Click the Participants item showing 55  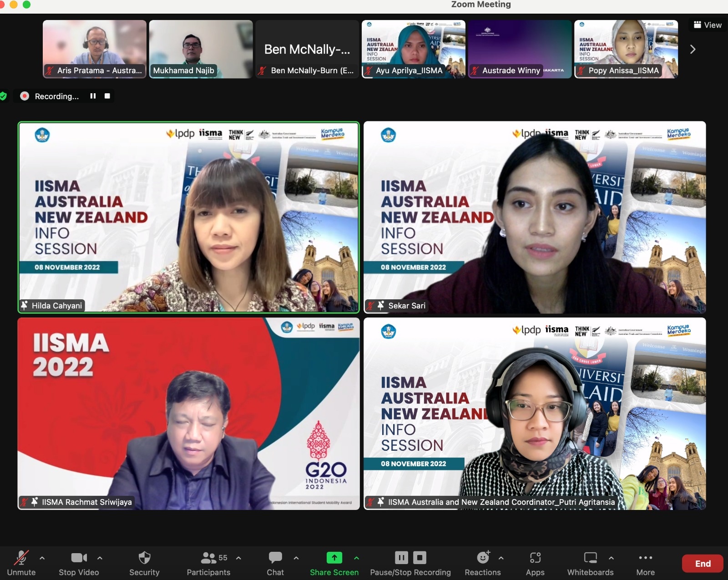coord(209,563)
